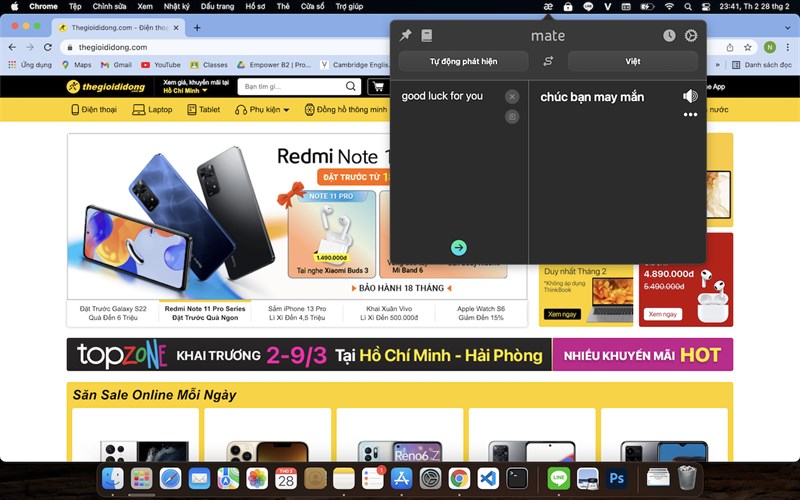Viewport: 800px width, 500px height.
Task: Open the 'Ứng dụng' apps bookmark
Action: [30, 65]
